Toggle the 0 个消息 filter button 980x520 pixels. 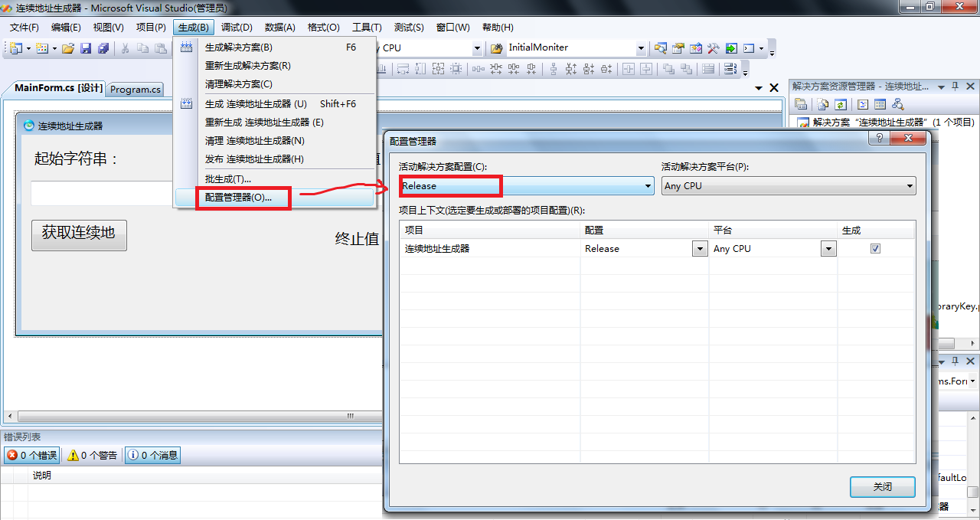[152, 455]
